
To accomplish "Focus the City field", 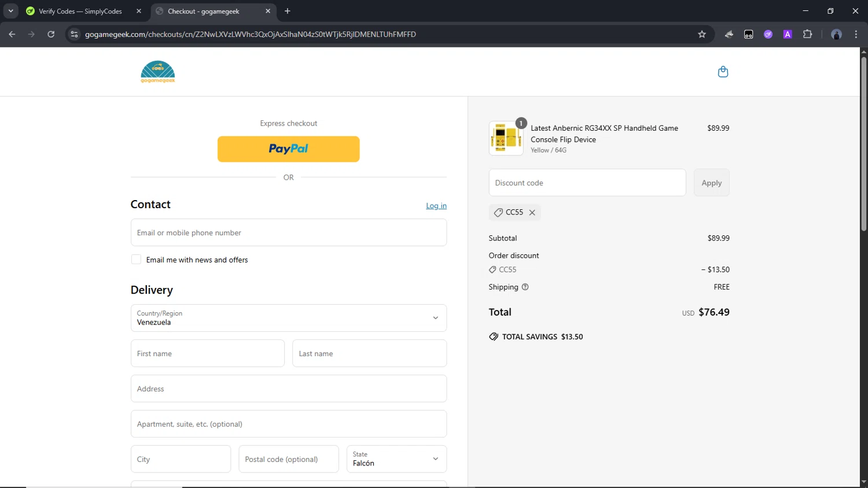I will pyautogui.click(x=181, y=459).
